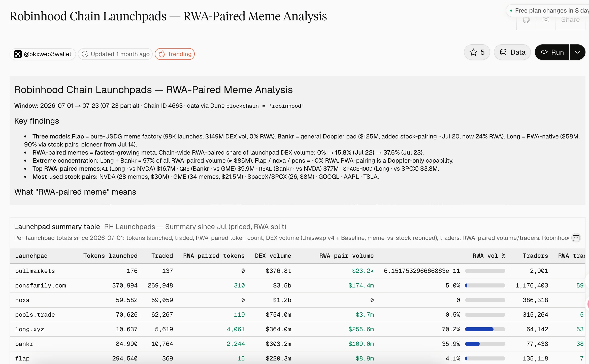The height and width of the screenshot is (364, 589).
Task: Click the main page title heading
Action: [x=168, y=16]
